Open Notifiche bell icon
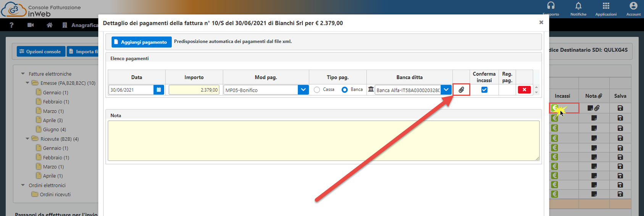Viewport: 644px width, 216px height. point(578,6)
